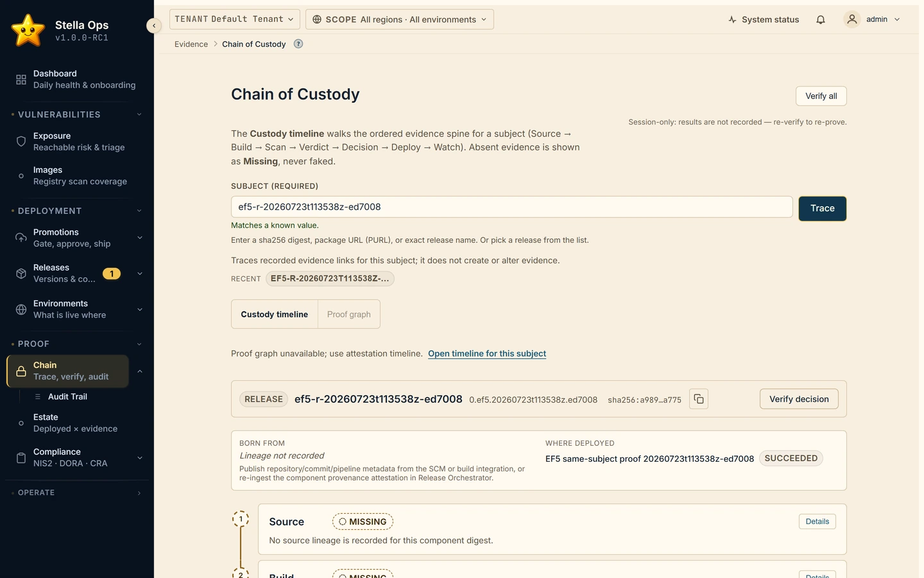Click the Releases package icon

tap(21, 274)
